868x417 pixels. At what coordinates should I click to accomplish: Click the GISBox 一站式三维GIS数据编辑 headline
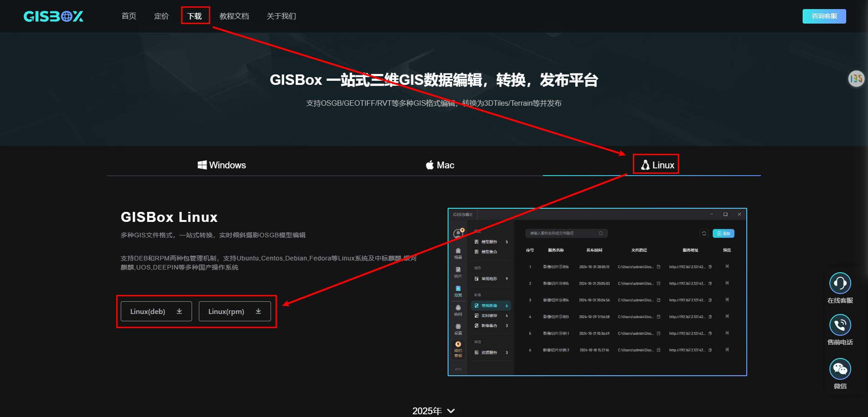pyautogui.click(x=434, y=80)
